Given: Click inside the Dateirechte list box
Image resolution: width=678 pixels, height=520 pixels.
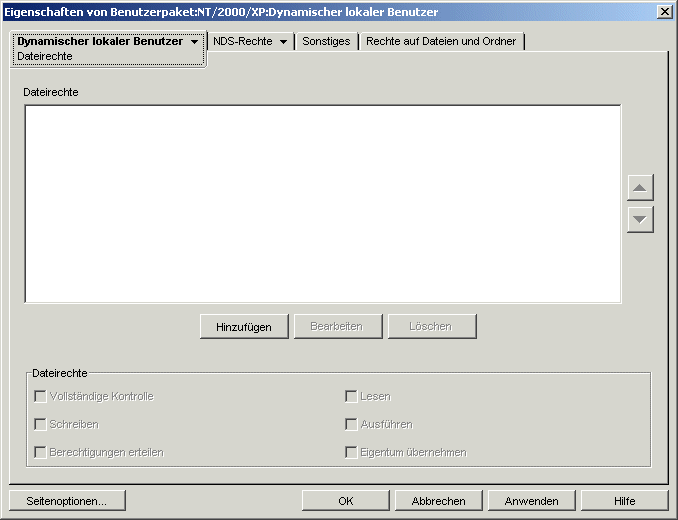Looking at the screenshot, I should (x=322, y=203).
